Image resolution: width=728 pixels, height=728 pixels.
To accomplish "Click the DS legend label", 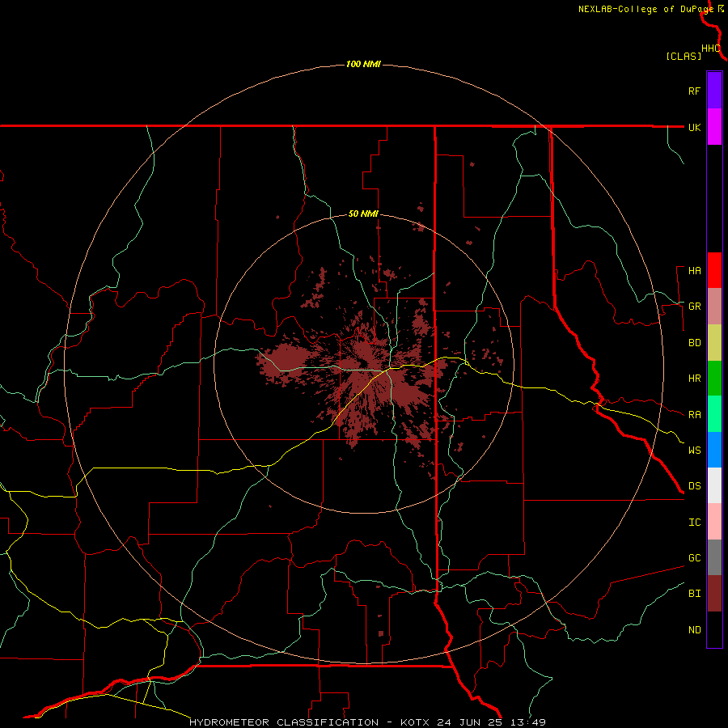I will pos(694,486).
